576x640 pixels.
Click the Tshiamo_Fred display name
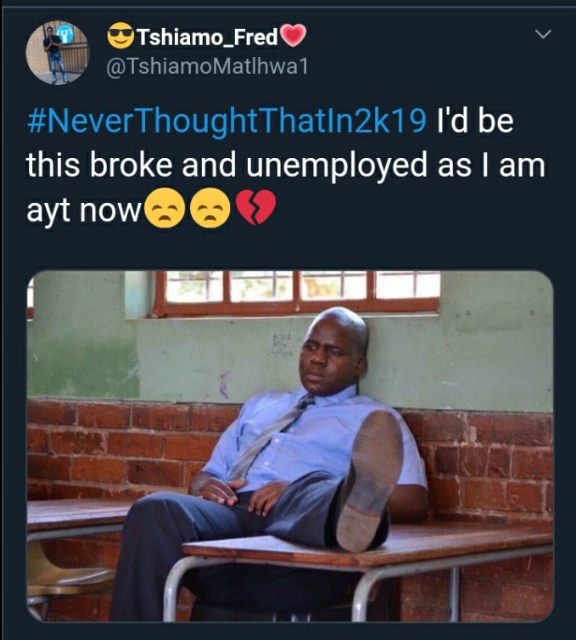click(207, 37)
